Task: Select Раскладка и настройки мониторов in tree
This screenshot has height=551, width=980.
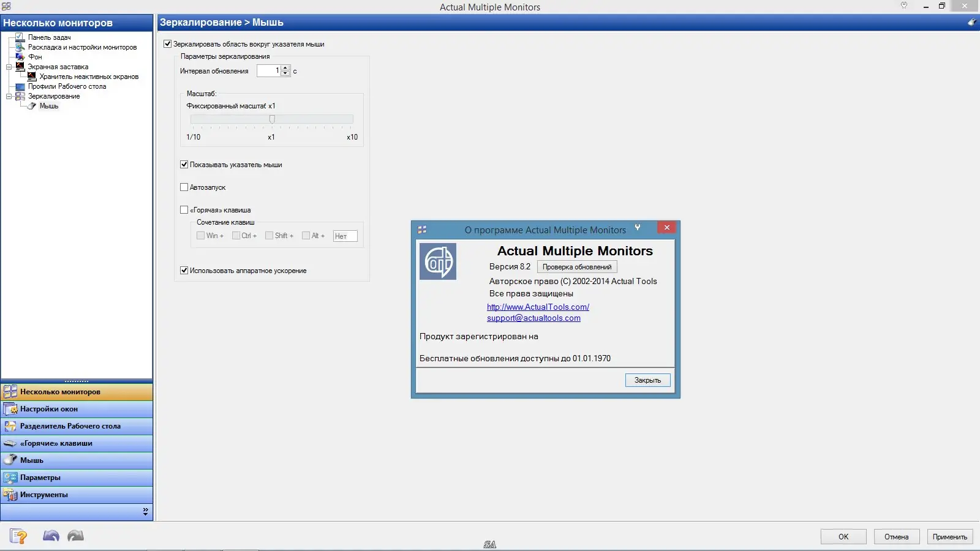Action: click(x=82, y=47)
